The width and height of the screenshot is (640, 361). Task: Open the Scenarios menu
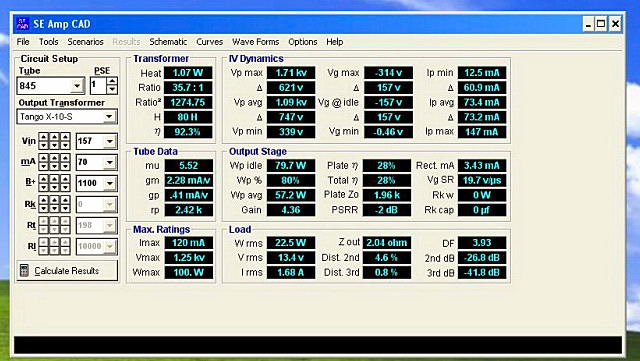click(85, 42)
